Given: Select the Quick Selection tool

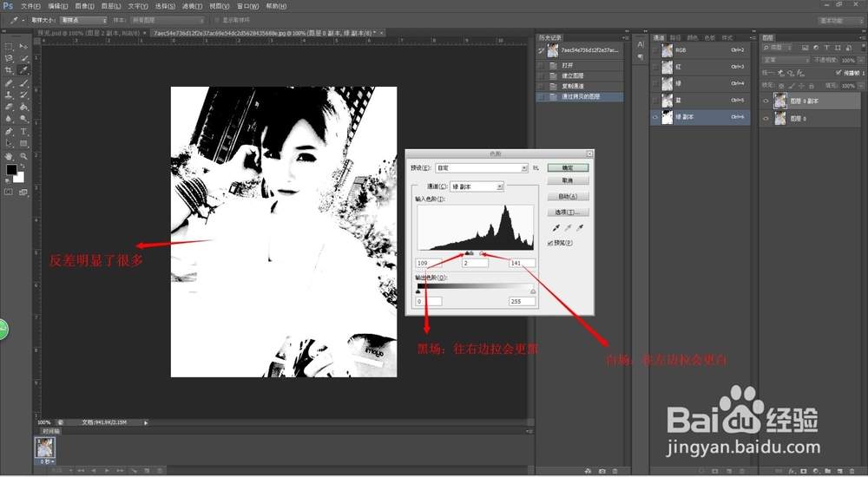Looking at the screenshot, I should click(x=23, y=58).
